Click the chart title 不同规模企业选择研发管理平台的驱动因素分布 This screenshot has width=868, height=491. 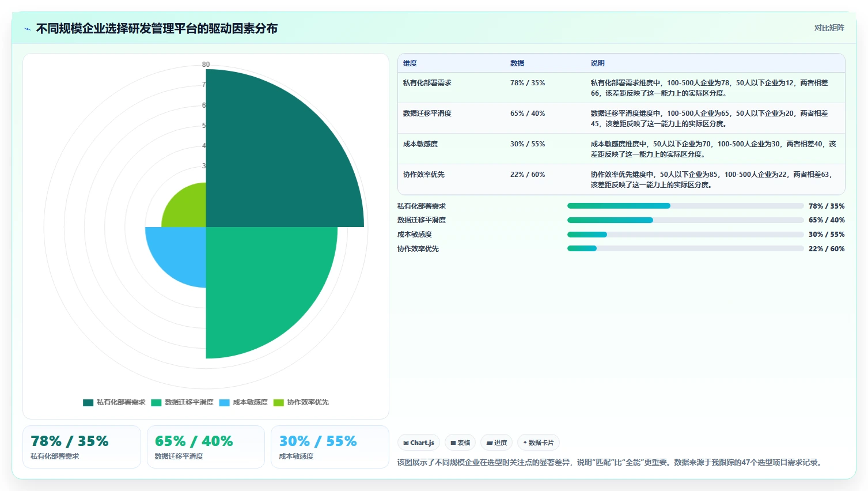(x=157, y=29)
